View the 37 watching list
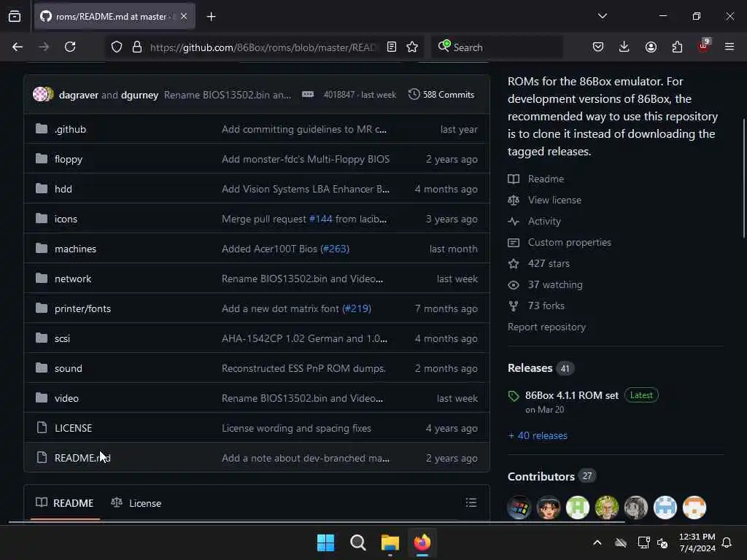Screen dimensions: 747x560 pos(545,285)
